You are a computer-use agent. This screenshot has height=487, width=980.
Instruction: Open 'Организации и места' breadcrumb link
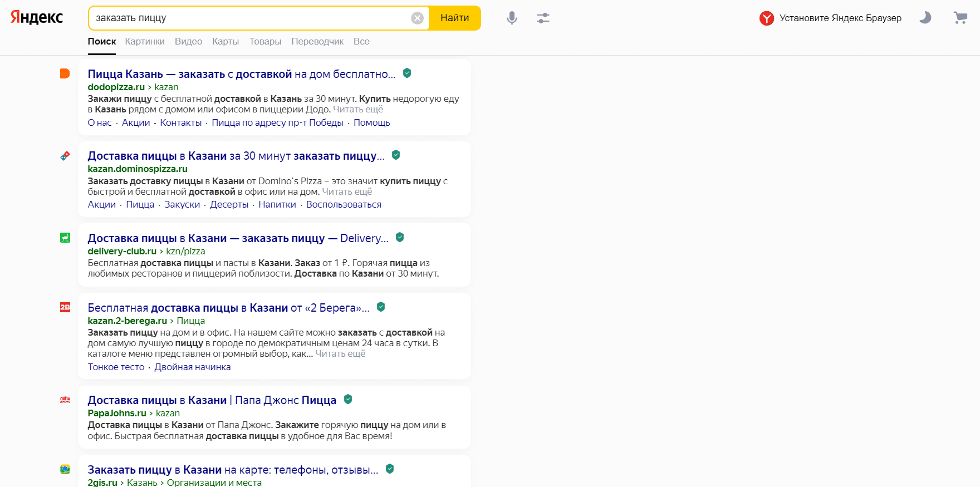click(214, 482)
